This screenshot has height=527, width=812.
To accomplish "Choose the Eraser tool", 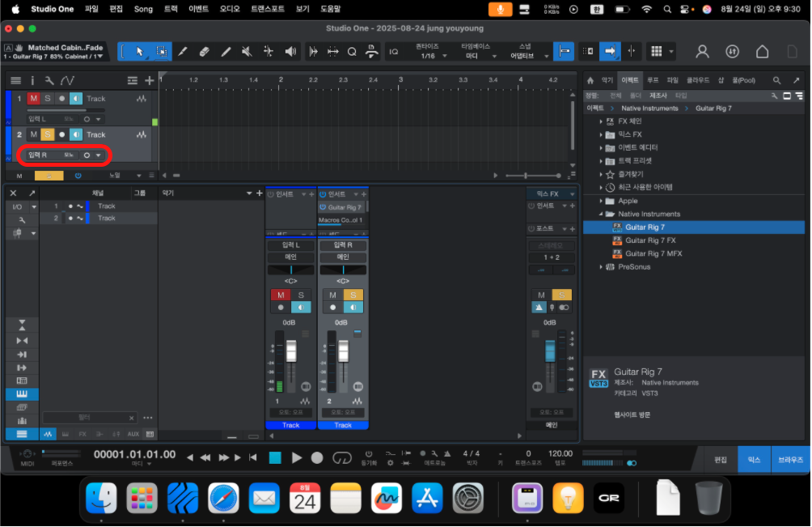I will (204, 51).
